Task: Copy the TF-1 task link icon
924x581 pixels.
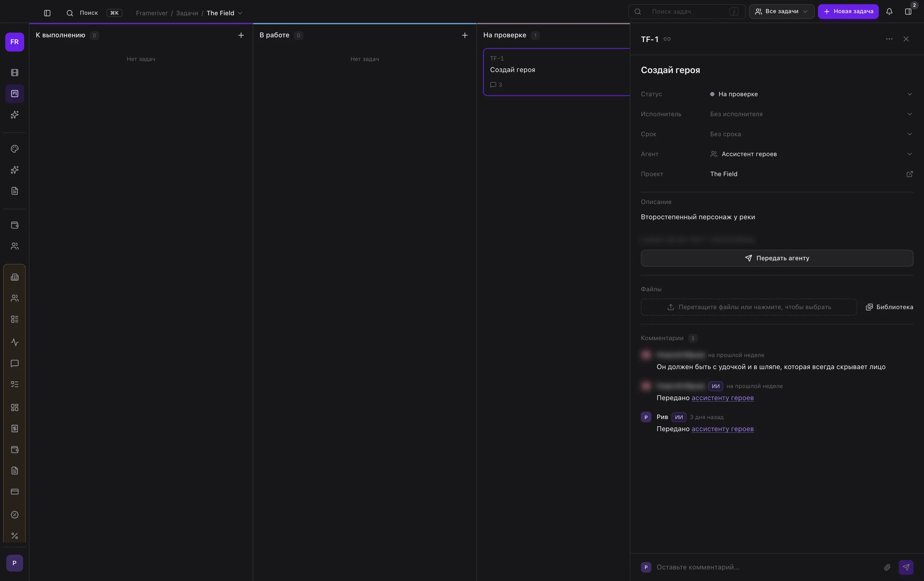Action: coord(667,39)
